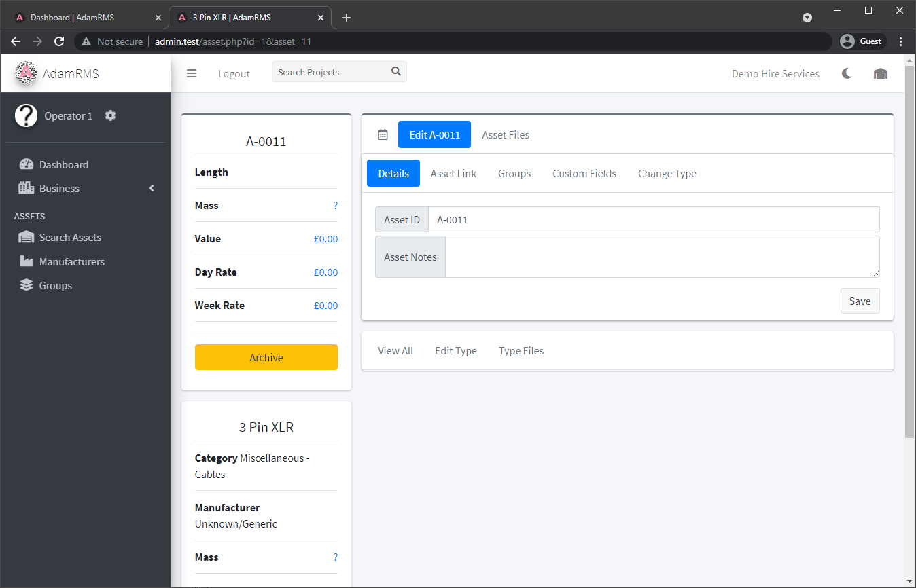
Task: Switch to the Custom Fields tab
Action: pos(584,173)
